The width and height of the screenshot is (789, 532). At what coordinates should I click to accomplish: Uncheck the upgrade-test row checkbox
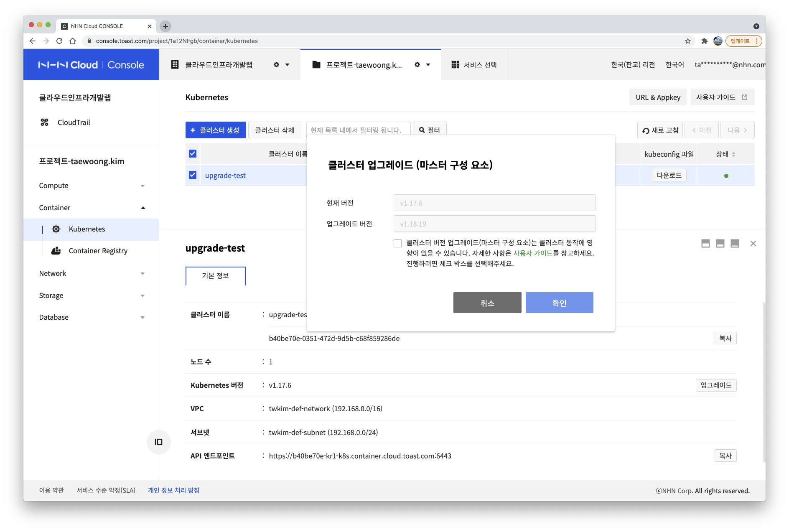193,175
